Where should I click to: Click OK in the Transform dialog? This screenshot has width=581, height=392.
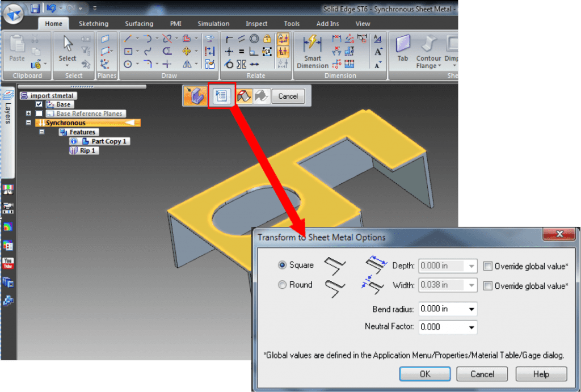tap(424, 374)
